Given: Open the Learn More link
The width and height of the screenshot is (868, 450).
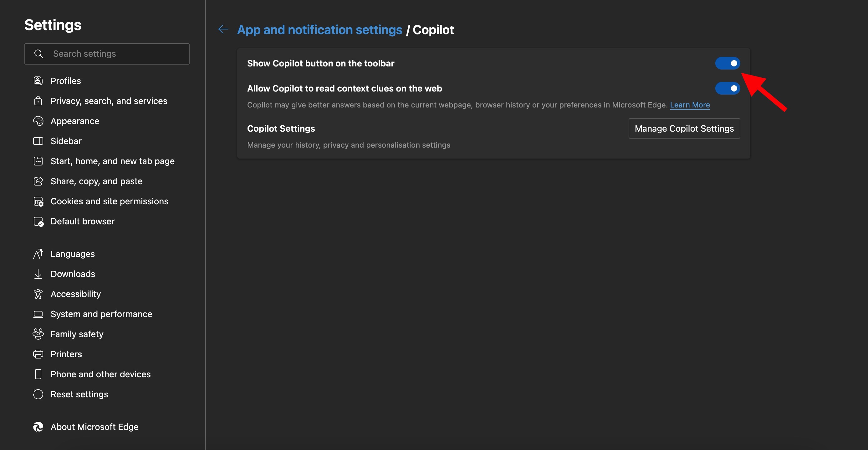Looking at the screenshot, I should tap(689, 105).
